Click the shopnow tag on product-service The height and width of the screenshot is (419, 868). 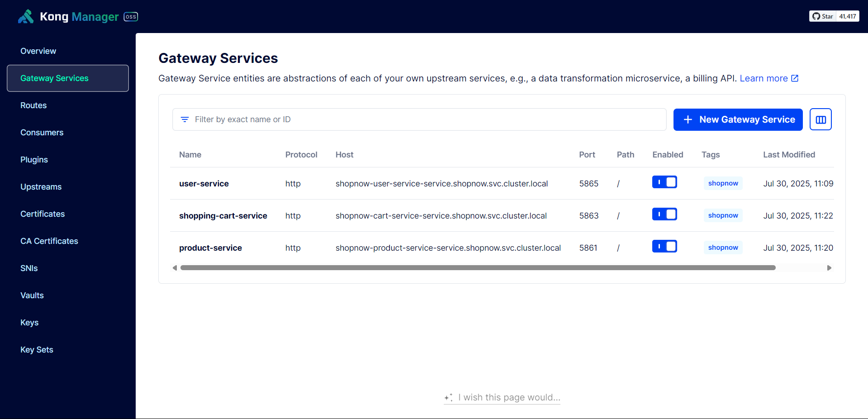[x=723, y=248]
